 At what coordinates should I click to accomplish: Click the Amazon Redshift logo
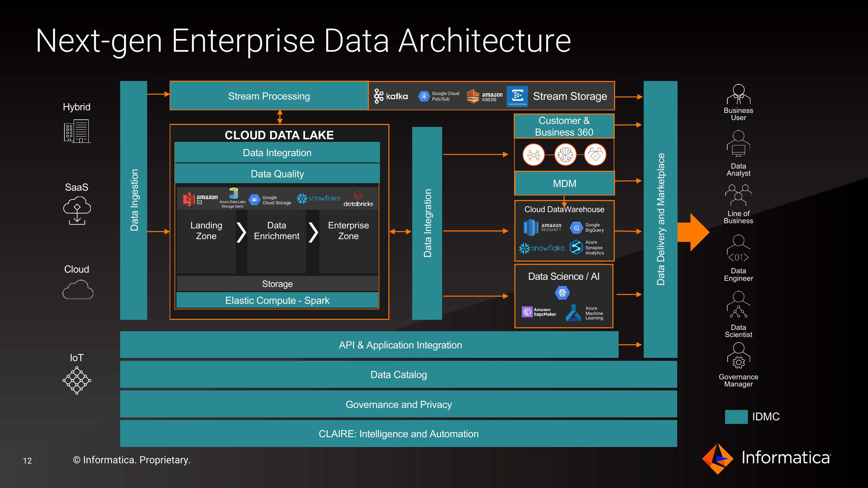point(542,227)
